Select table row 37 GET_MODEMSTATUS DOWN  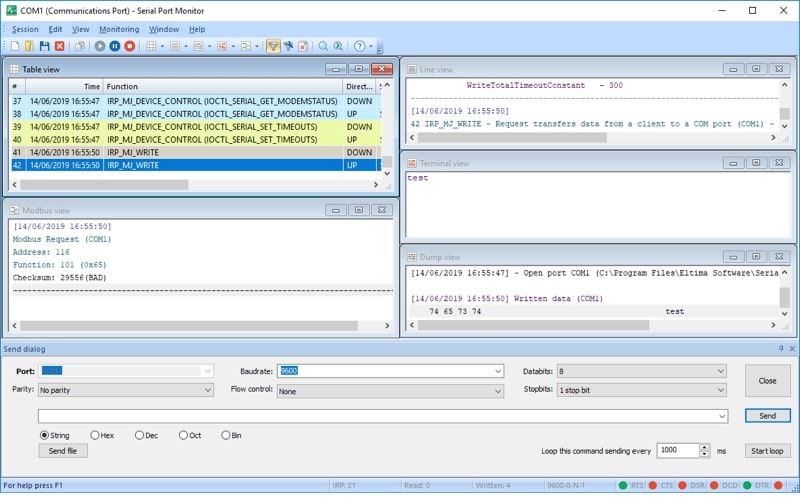coord(196,101)
